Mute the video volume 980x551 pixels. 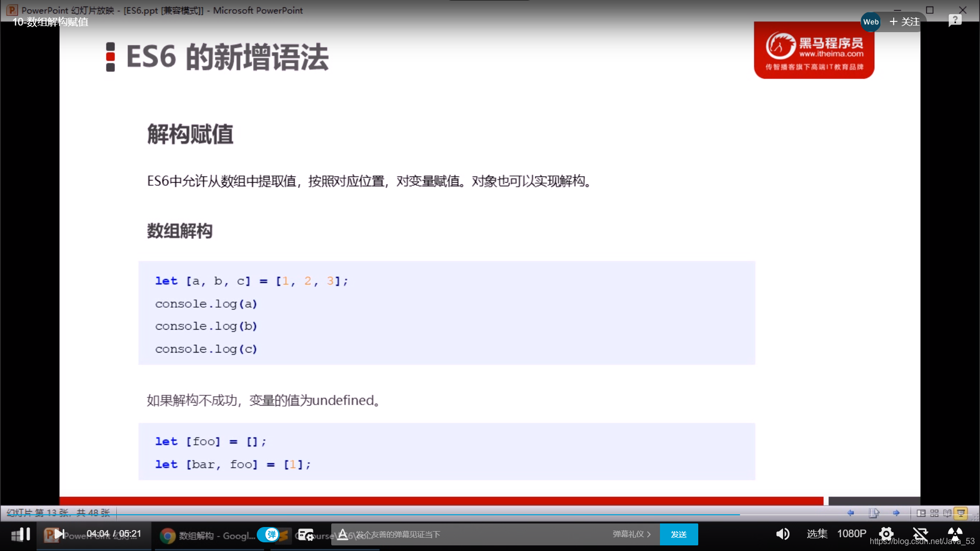coord(782,534)
